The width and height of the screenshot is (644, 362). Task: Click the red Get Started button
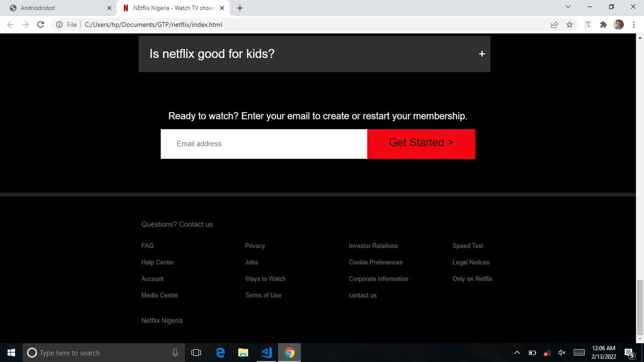point(421,144)
